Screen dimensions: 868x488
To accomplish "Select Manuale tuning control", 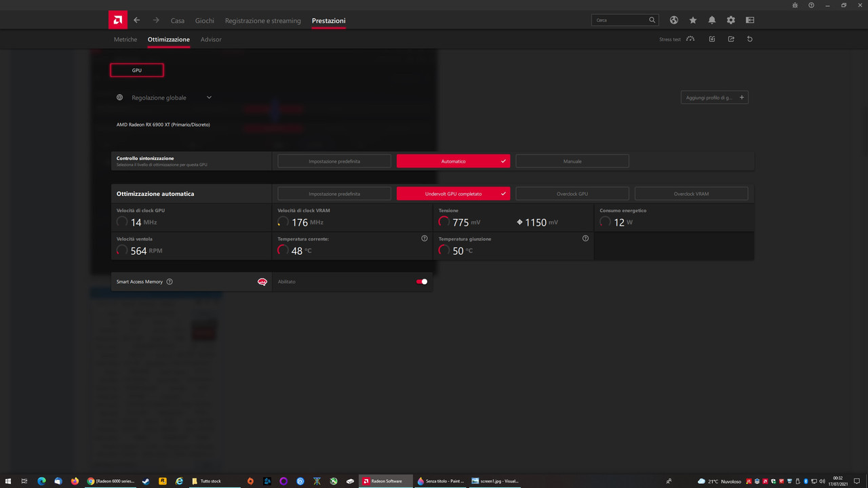I will pos(572,161).
